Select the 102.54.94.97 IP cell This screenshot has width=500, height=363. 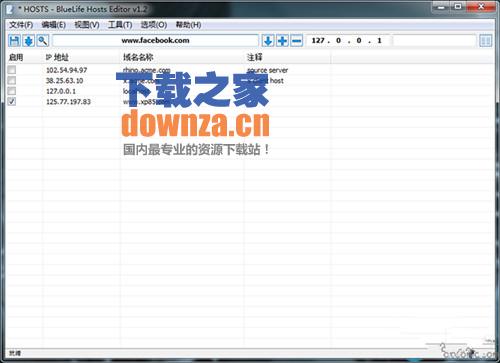pyautogui.click(x=66, y=70)
